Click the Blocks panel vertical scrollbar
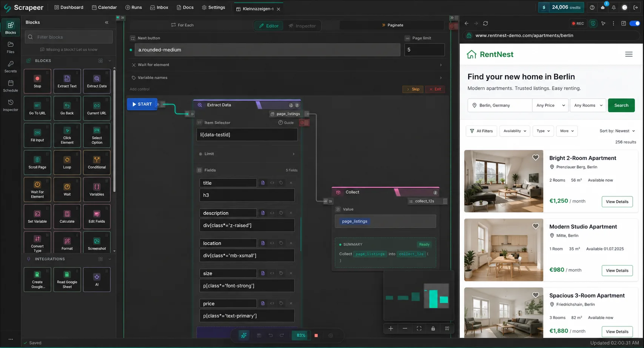644x348 pixels. pyautogui.click(x=114, y=130)
